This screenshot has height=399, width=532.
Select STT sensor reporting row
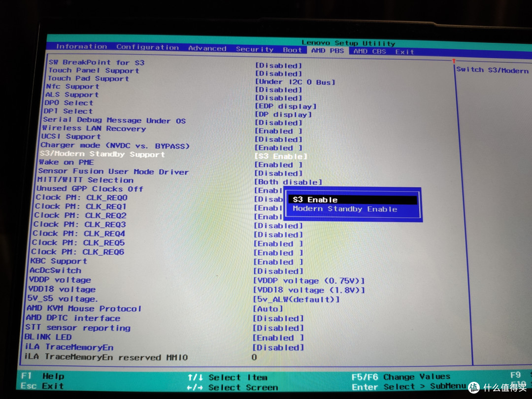click(78, 328)
